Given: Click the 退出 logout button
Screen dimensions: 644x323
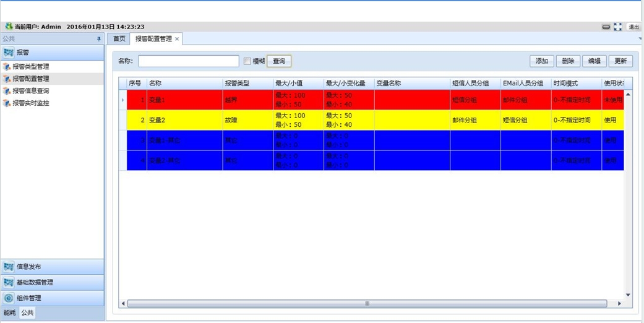Looking at the screenshot, I should click(634, 27).
